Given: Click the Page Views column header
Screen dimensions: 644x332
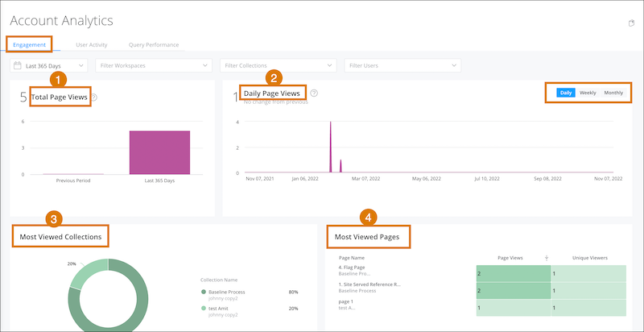Looking at the screenshot, I should tap(510, 258).
